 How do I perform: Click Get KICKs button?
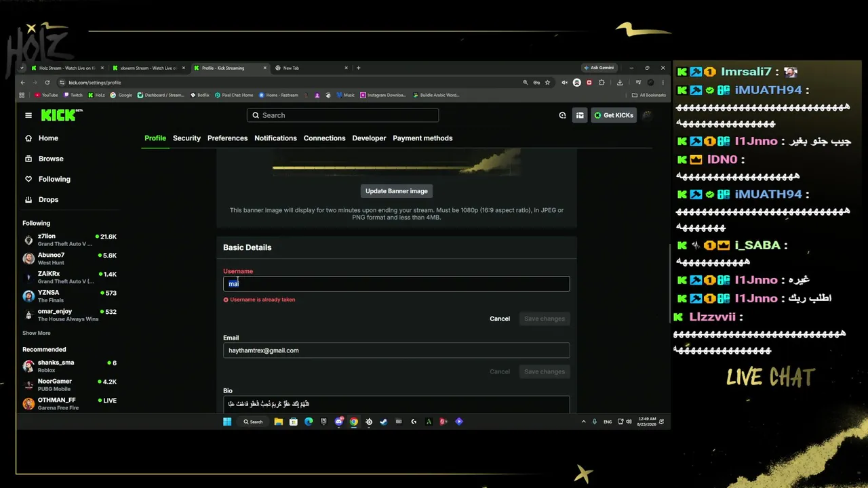613,115
